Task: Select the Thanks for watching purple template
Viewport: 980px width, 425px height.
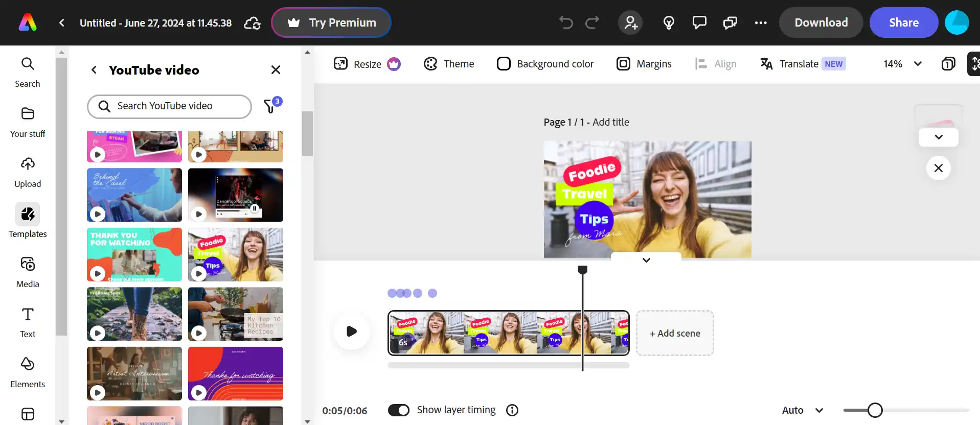Action: 236,373
